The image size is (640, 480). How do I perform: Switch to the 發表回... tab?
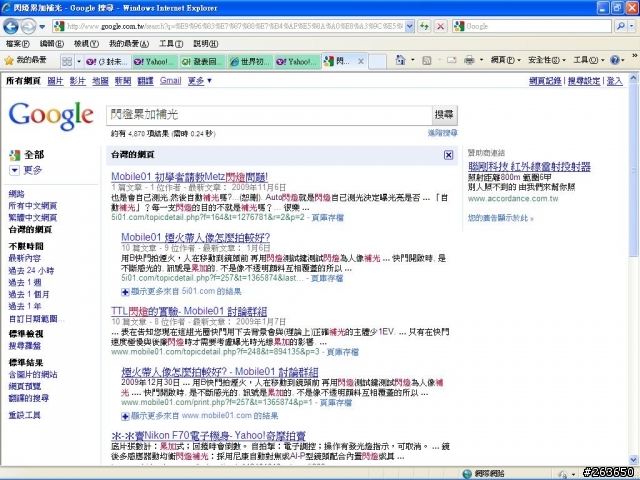[x=203, y=62]
